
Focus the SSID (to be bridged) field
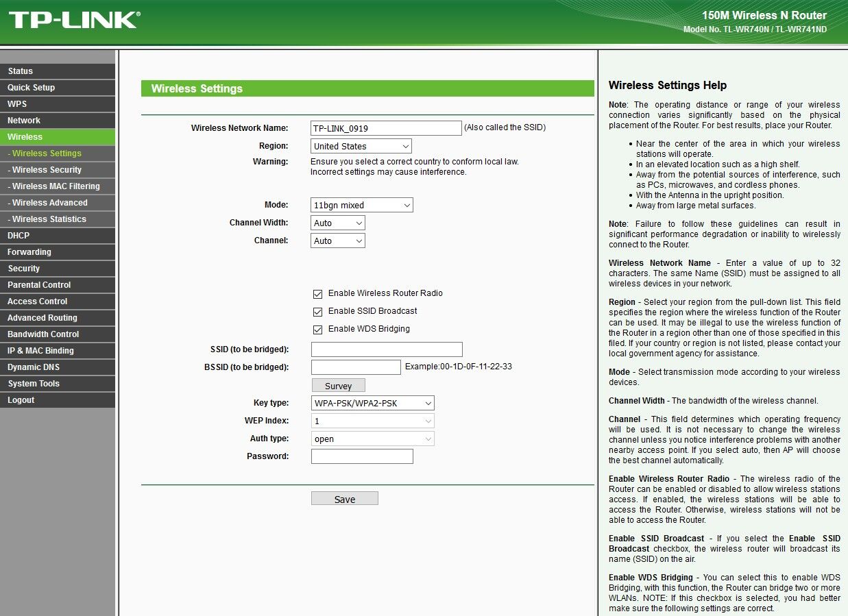(x=387, y=349)
